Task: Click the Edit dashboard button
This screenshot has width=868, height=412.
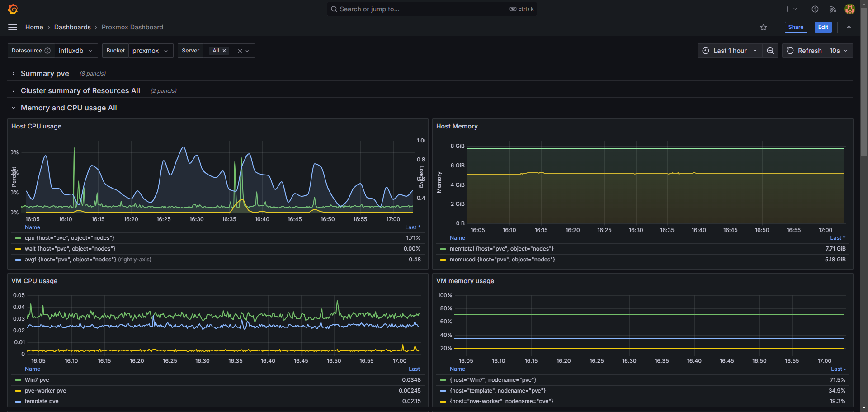Action: pyautogui.click(x=823, y=27)
